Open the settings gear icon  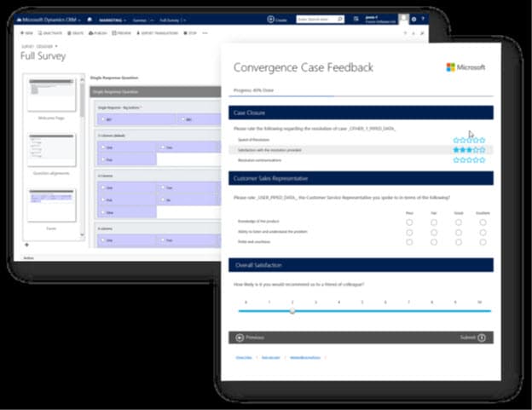click(414, 20)
